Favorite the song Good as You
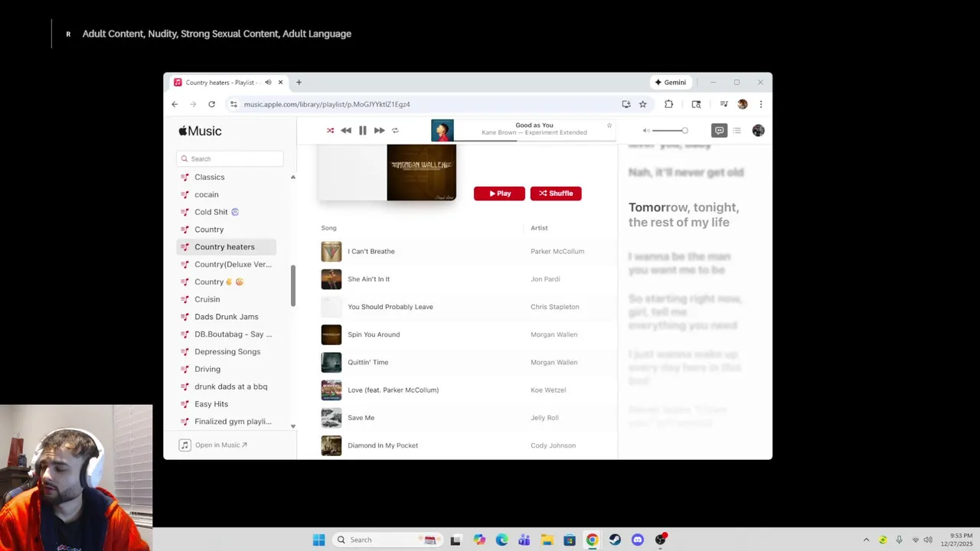 (x=609, y=126)
